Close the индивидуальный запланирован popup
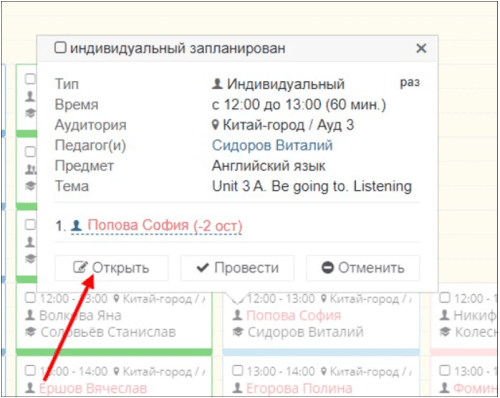This screenshot has height=398, width=500. tap(421, 48)
